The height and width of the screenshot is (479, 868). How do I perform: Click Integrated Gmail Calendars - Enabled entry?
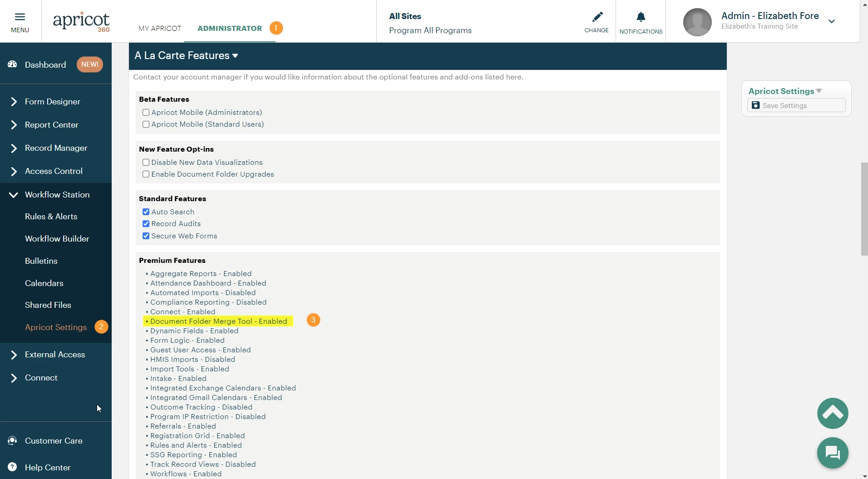tap(216, 398)
